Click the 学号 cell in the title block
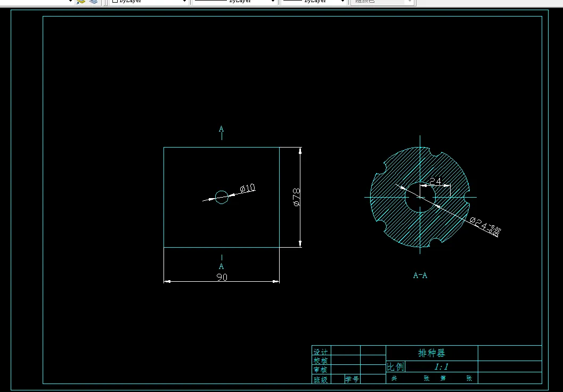This screenshot has height=392, width=563. [x=352, y=379]
